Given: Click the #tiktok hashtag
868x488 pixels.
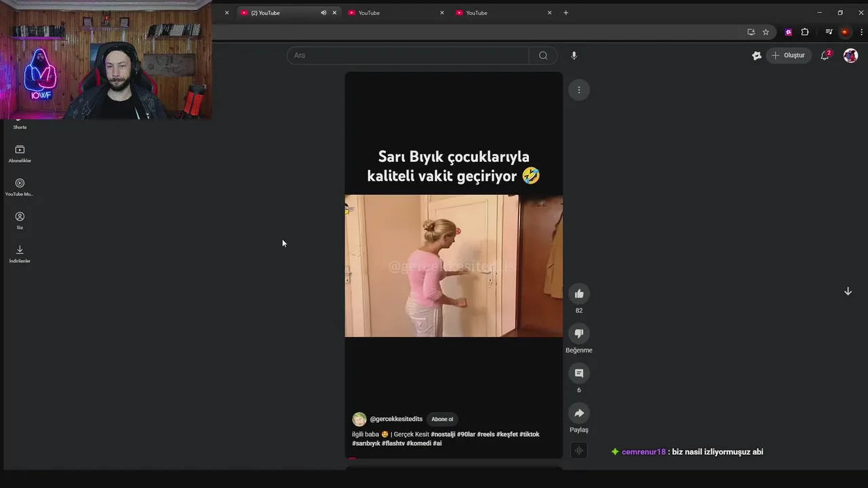Looking at the screenshot, I should (x=530, y=434).
